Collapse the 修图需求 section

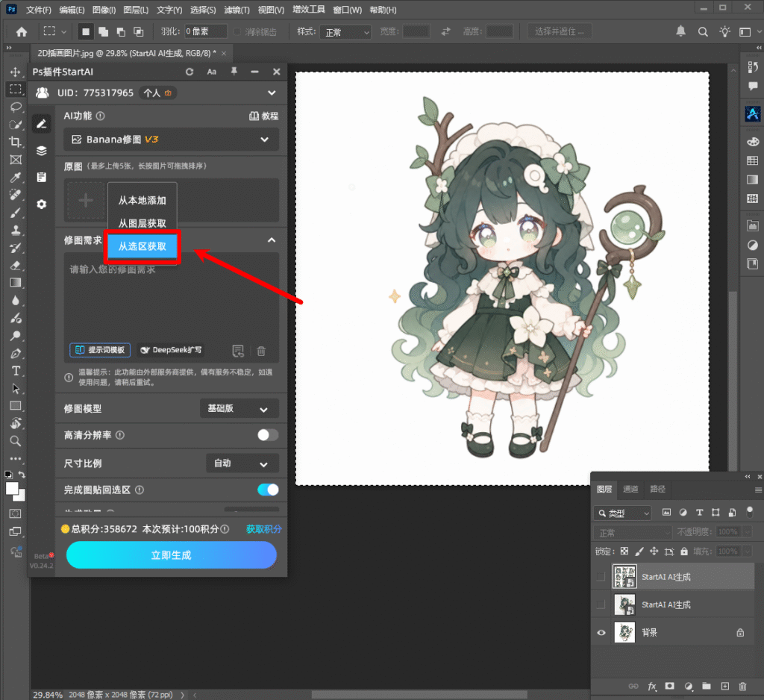click(x=272, y=240)
